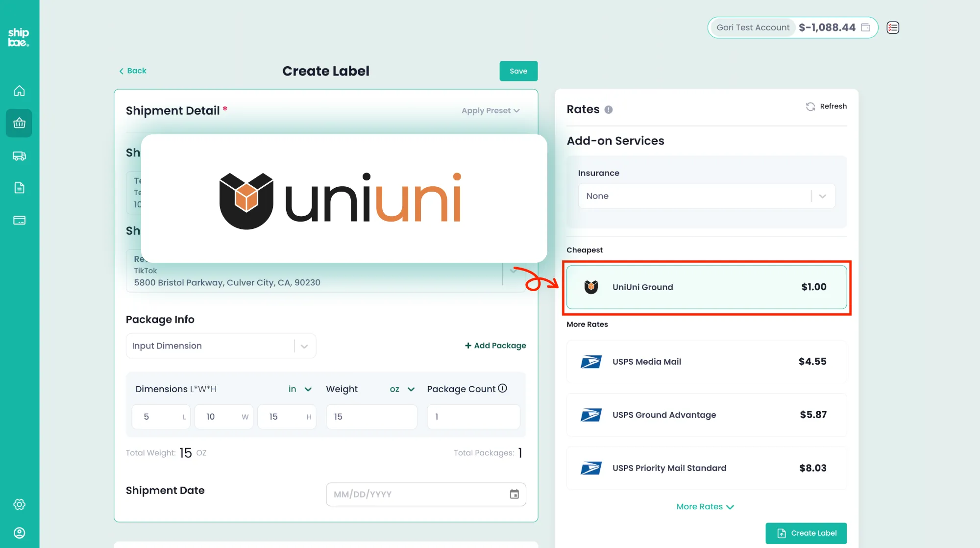This screenshot has width=980, height=548.
Task: Click the $-1,088.44 balance amount
Action: point(827,27)
